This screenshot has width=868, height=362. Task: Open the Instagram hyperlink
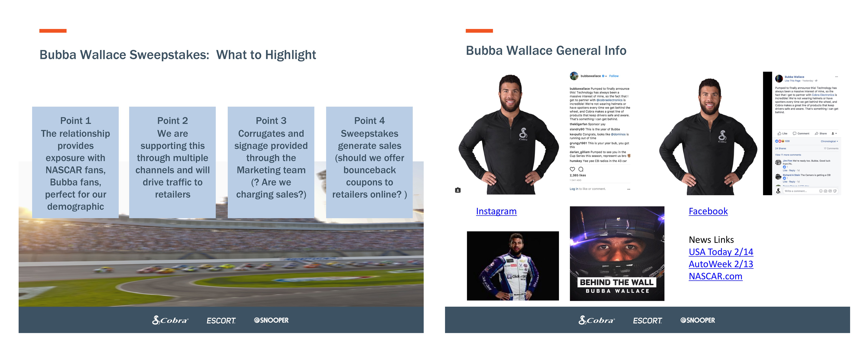(496, 211)
